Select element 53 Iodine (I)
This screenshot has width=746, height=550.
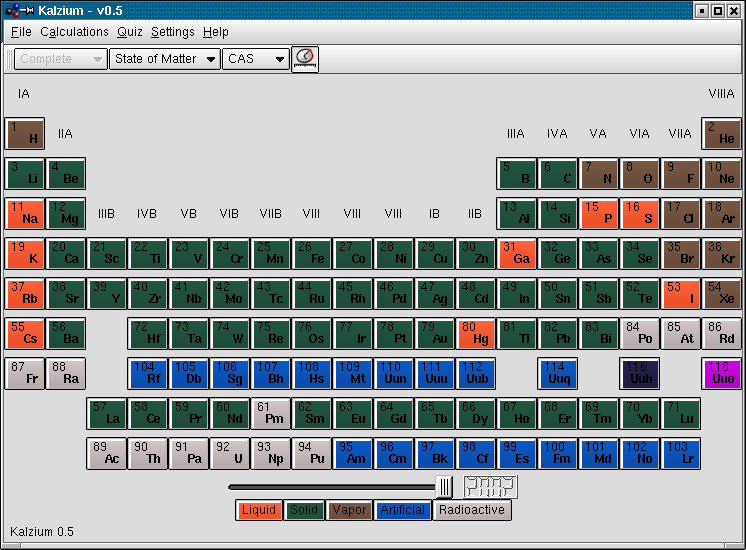point(680,293)
